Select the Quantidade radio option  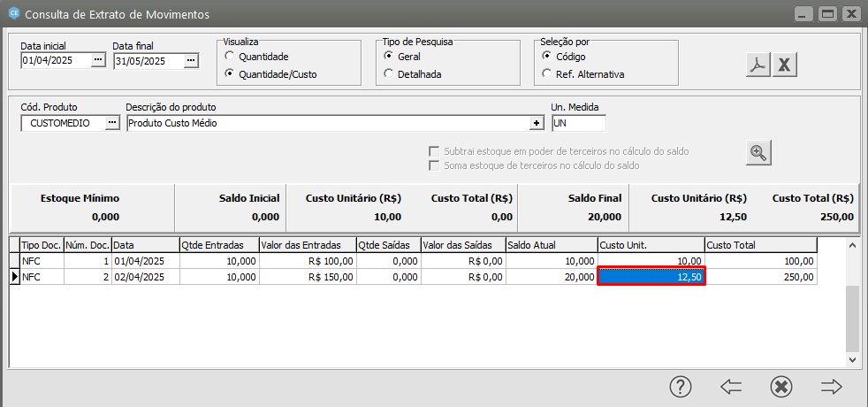[x=230, y=57]
